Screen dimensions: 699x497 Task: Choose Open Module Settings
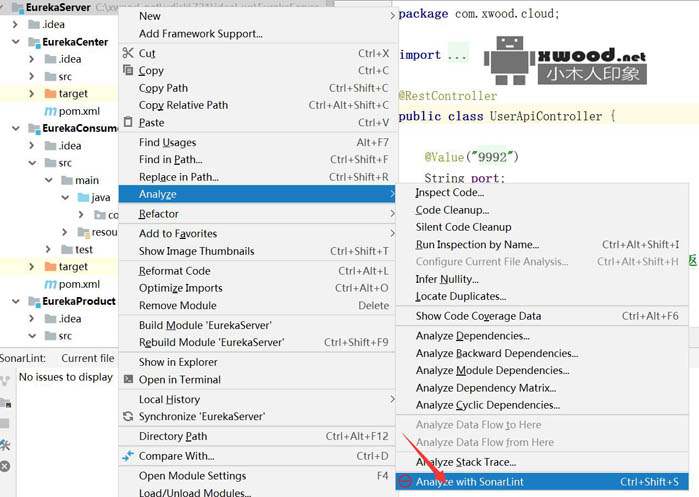(257, 476)
